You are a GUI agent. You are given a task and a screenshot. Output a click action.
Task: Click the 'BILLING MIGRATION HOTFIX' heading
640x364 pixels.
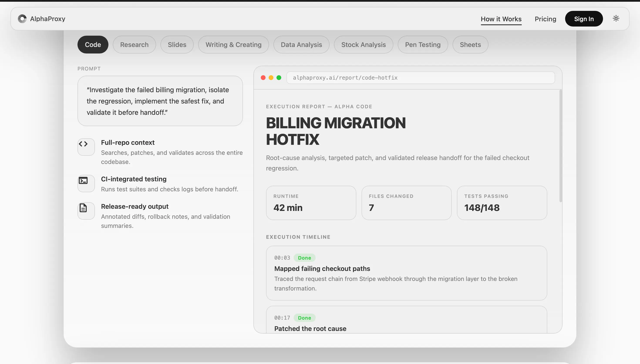pyautogui.click(x=336, y=131)
